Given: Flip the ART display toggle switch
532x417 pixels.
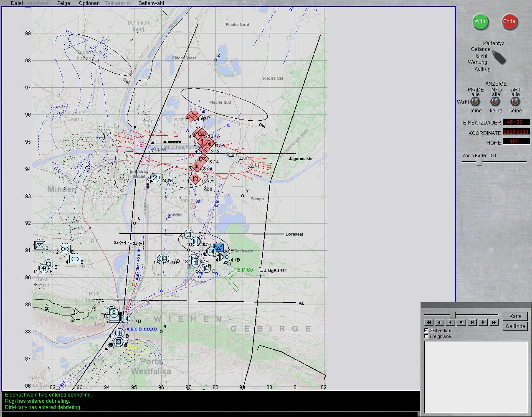Looking at the screenshot, I should [516, 102].
